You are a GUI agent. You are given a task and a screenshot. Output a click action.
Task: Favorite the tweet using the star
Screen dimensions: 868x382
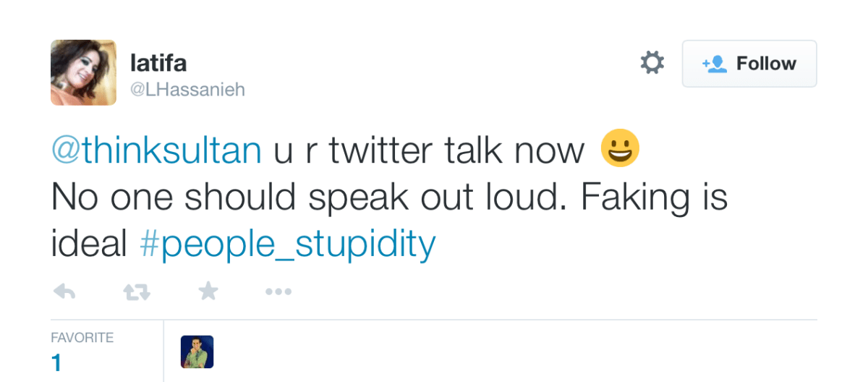(x=208, y=292)
